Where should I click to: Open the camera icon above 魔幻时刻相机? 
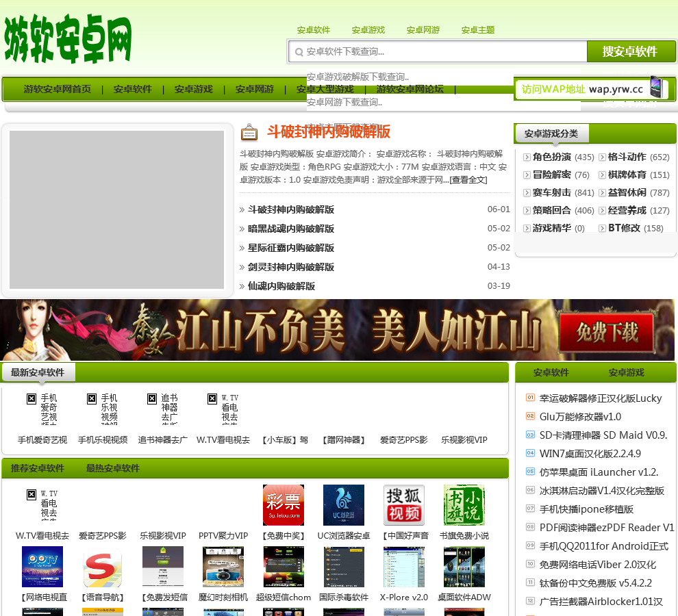223,566
